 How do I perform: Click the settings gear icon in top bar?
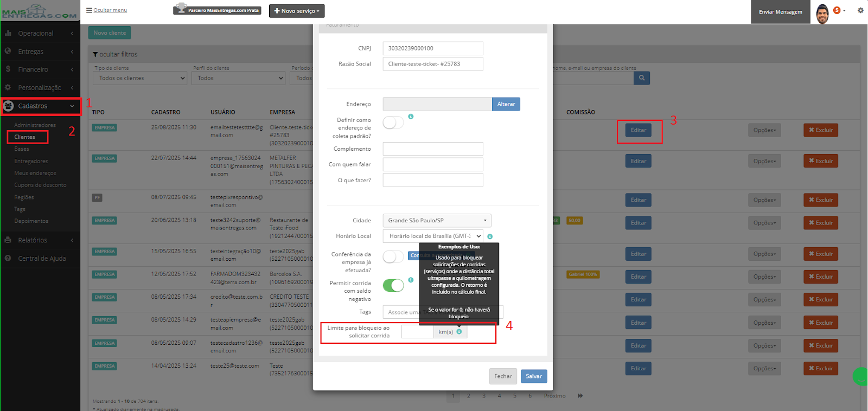click(860, 10)
